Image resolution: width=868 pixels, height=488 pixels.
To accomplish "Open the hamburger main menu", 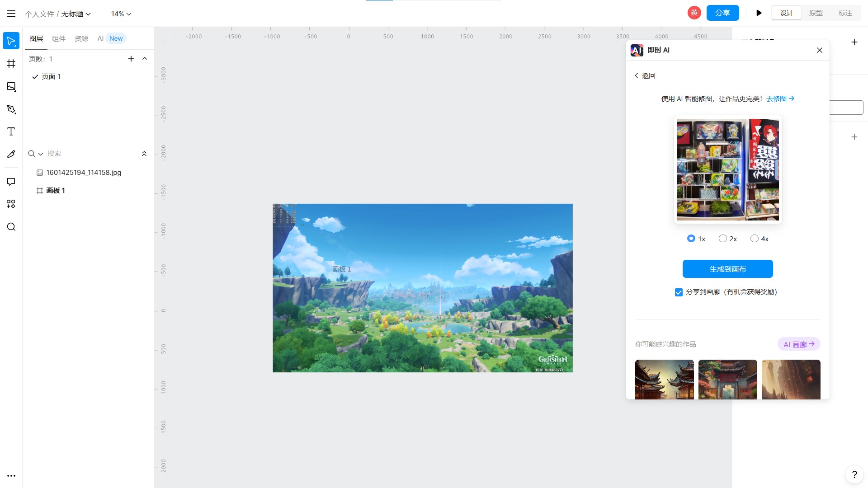I will click(x=11, y=14).
